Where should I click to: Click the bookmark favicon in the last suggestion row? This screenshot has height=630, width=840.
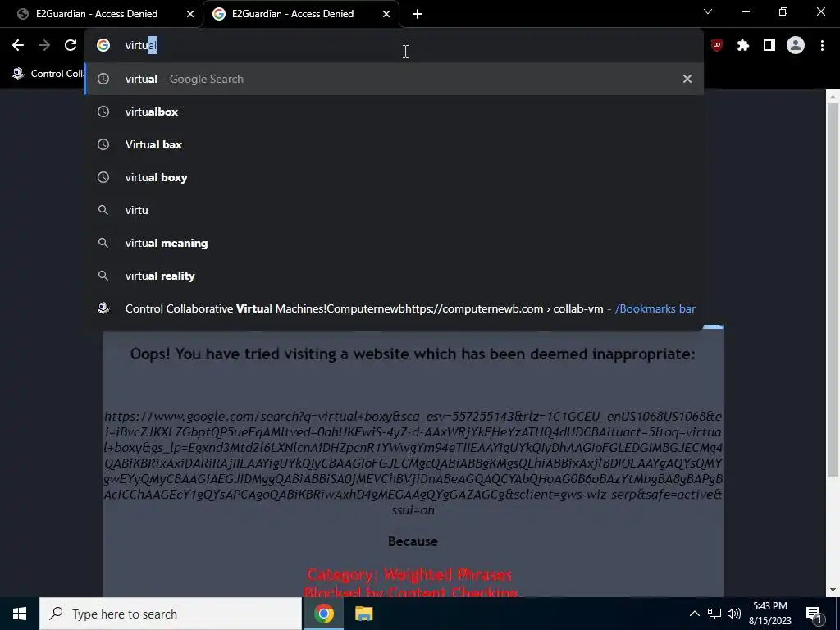click(x=103, y=308)
